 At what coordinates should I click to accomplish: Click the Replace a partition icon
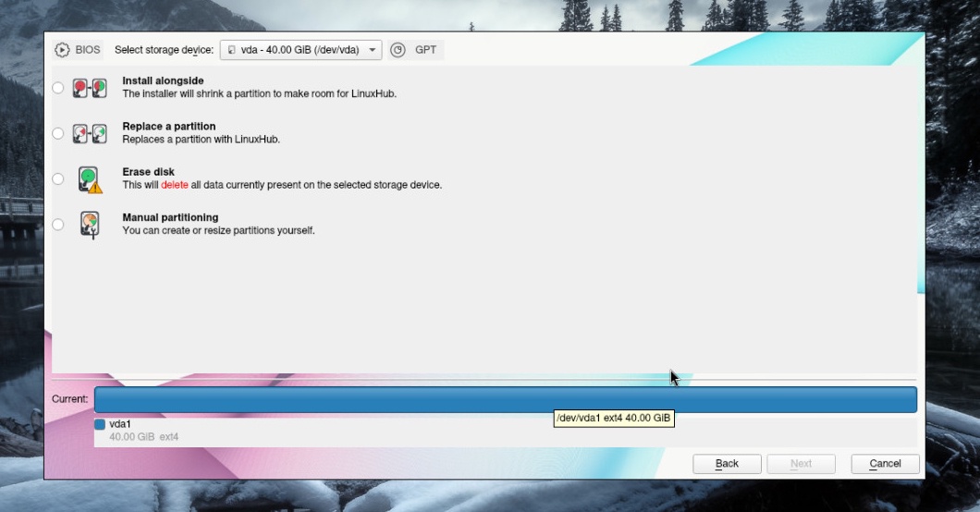click(x=90, y=133)
